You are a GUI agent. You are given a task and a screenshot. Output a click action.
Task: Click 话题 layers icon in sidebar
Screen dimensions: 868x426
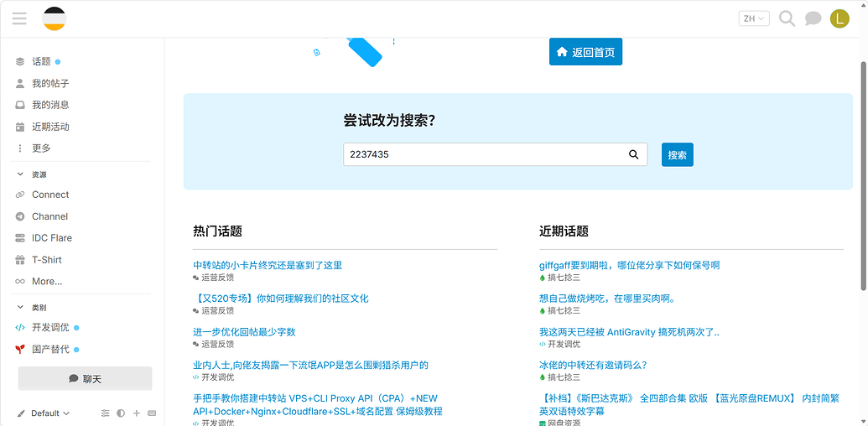point(20,61)
